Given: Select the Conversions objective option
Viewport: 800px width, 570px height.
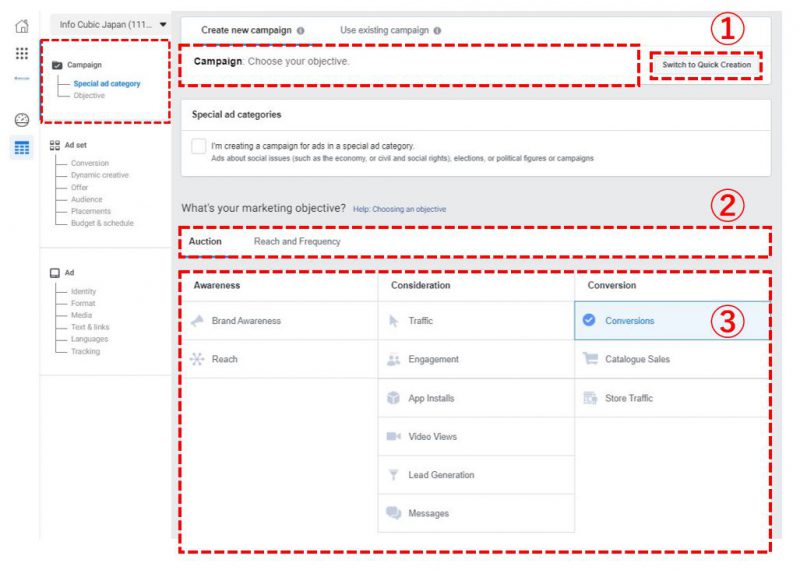Looking at the screenshot, I should (629, 321).
